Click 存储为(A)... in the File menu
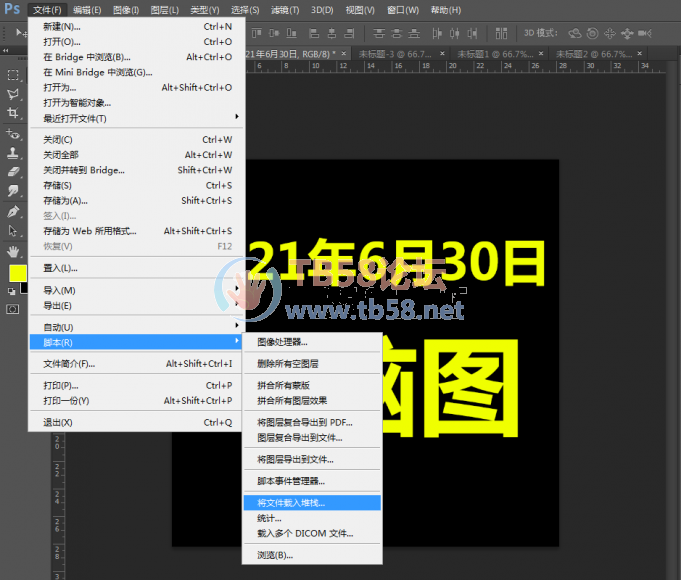This screenshot has height=580, width=681. 65,201
